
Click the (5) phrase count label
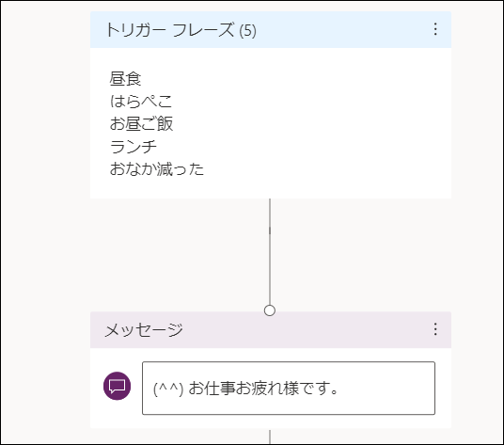247,31
